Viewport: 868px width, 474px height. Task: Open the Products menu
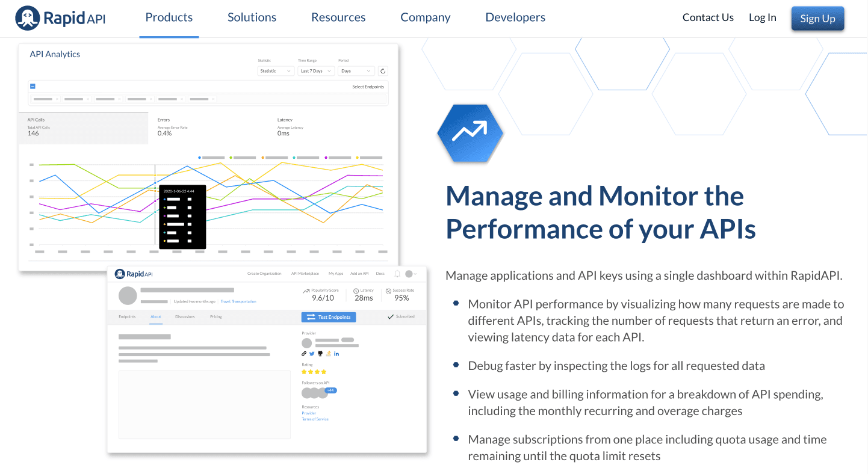tap(169, 17)
